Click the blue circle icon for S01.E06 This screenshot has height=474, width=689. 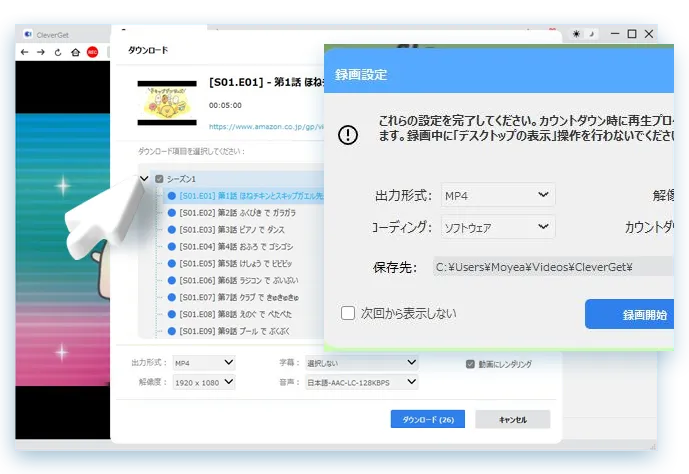pos(172,280)
